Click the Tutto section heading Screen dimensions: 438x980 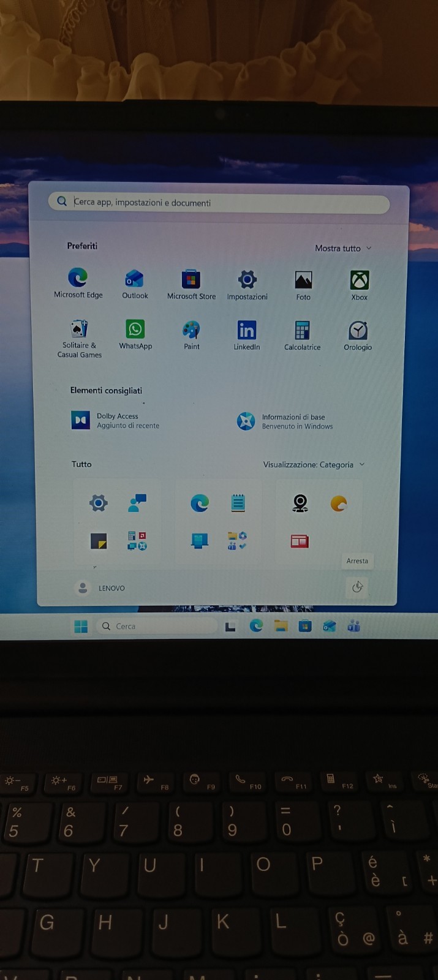[x=81, y=464]
